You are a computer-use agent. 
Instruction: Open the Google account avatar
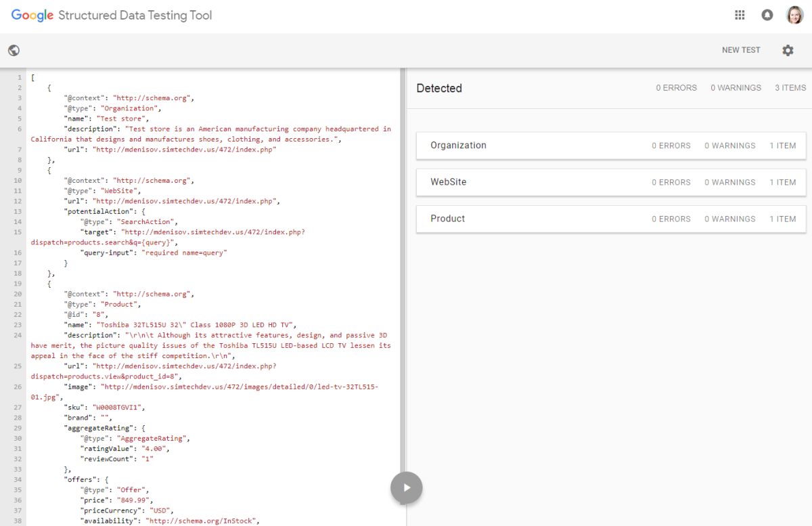[795, 15]
